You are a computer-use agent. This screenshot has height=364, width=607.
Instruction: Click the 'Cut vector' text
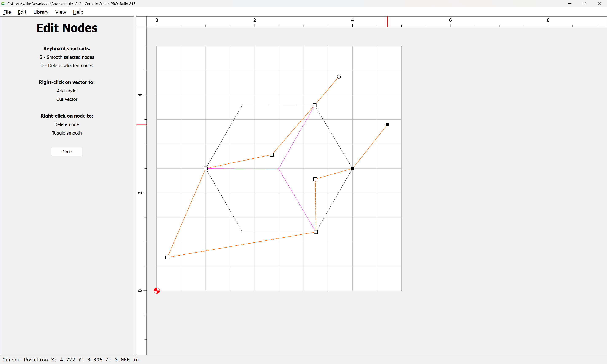click(x=67, y=99)
